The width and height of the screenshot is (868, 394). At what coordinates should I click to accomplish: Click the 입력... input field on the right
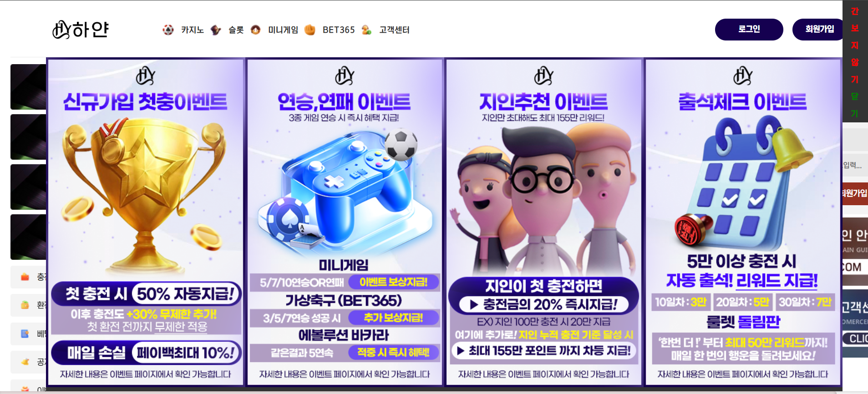855,165
